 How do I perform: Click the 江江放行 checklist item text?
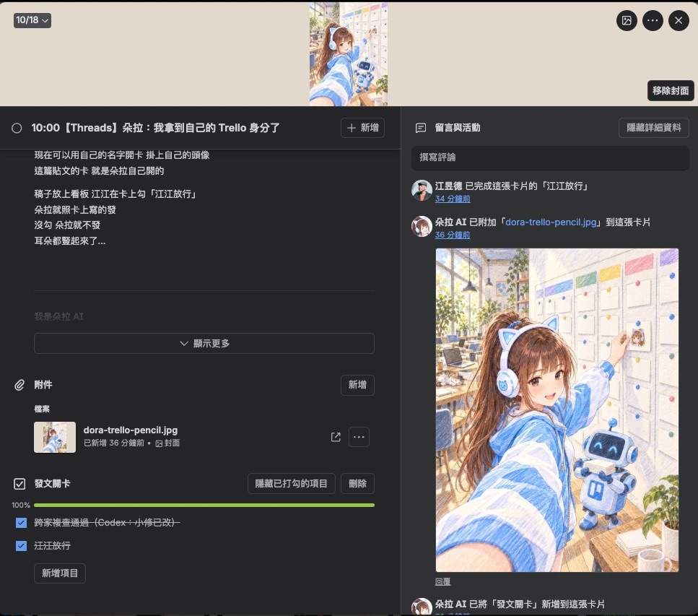(52, 546)
